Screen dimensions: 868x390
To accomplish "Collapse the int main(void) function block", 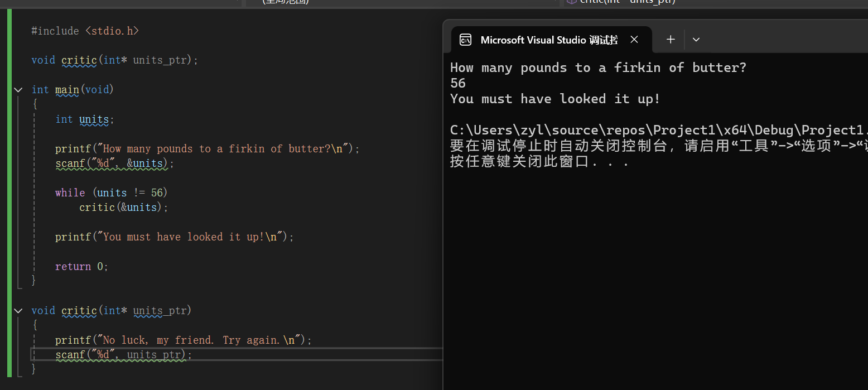I will (18, 90).
